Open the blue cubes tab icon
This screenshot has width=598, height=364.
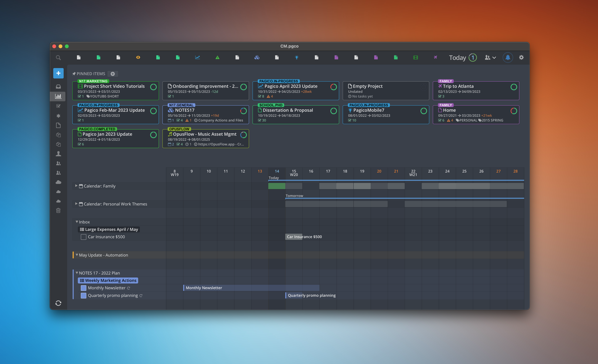[x=257, y=57]
